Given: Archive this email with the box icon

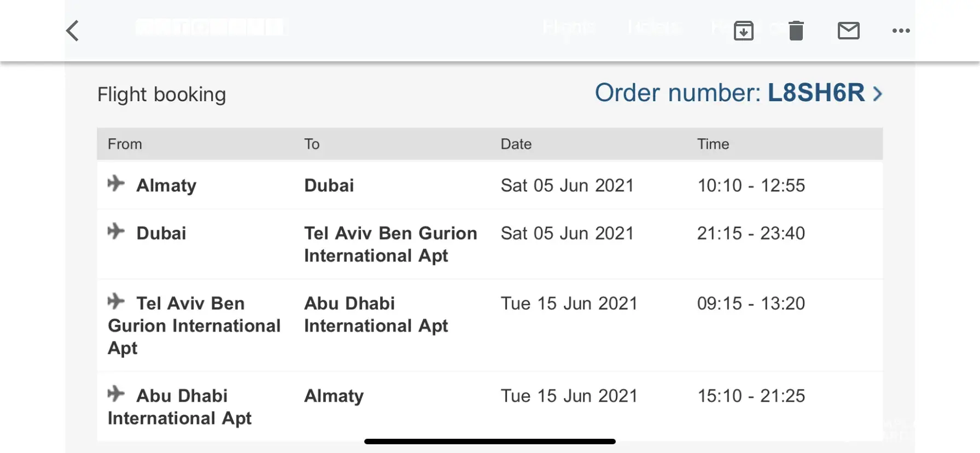Looking at the screenshot, I should pos(743,31).
